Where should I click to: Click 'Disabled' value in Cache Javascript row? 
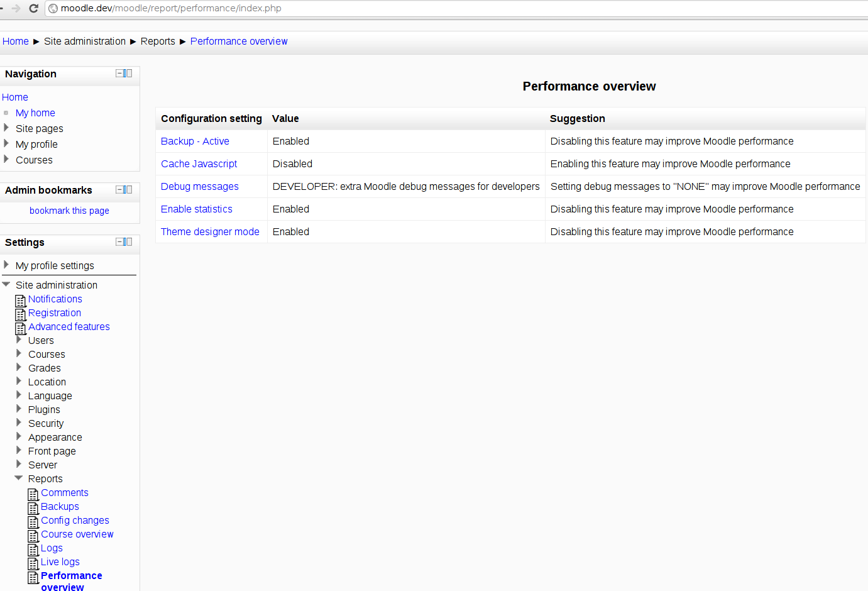click(x=292, y=164)
